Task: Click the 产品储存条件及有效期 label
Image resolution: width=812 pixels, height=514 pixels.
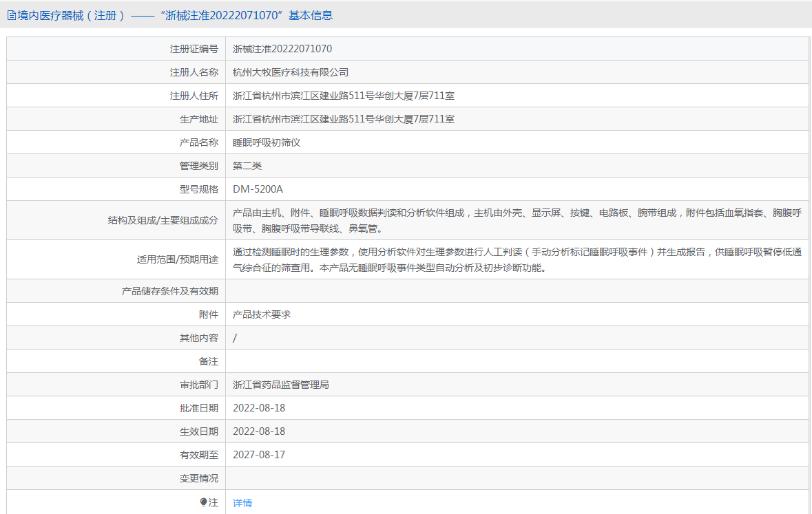Action: point(170,291)
